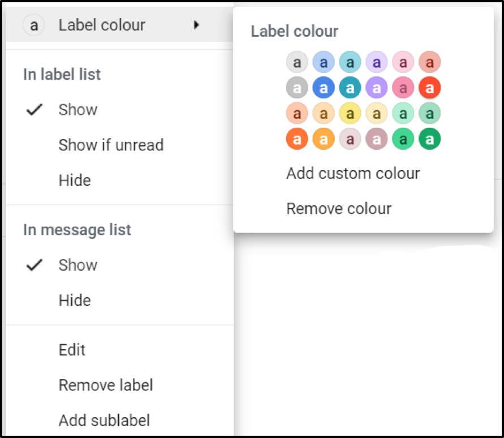Choose Hide under In label list
This screenshot has width=504, height=438.
click(75, 181)
